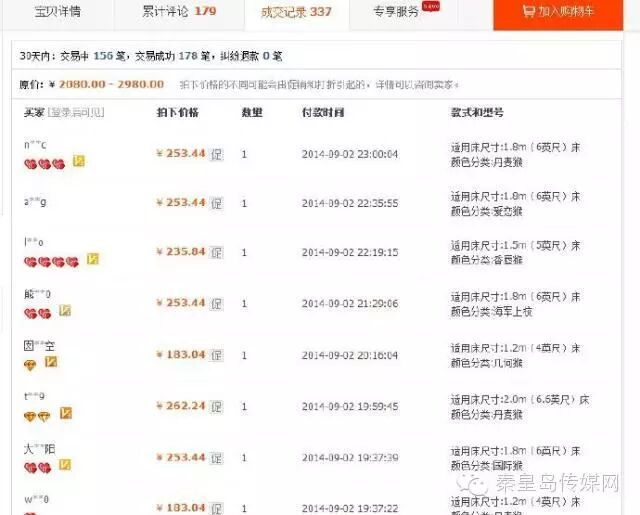This screenshot has width=640, height=515.
Task: Click the shopping cart icon in orange button
Action: 529,11
